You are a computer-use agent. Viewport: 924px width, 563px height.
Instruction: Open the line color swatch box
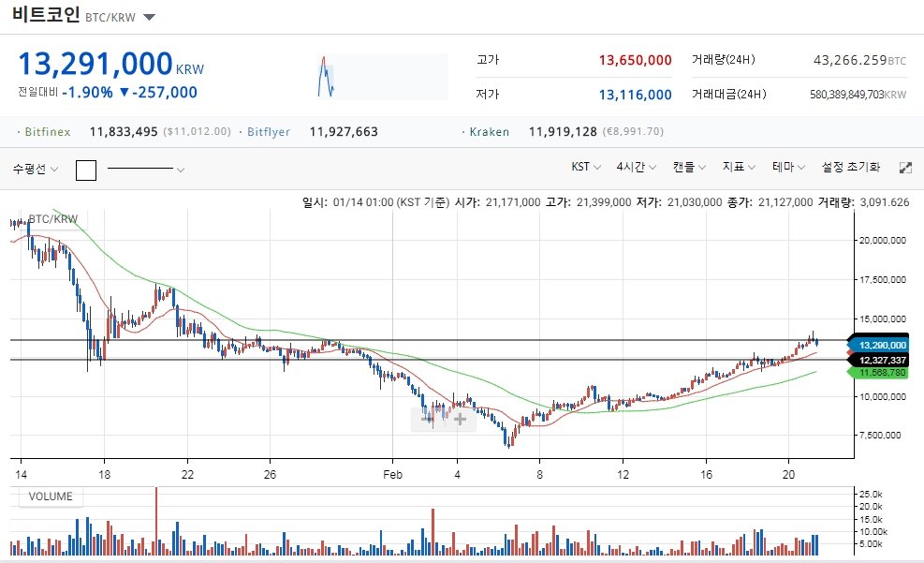pyautogui.click(x=86, y=170)
